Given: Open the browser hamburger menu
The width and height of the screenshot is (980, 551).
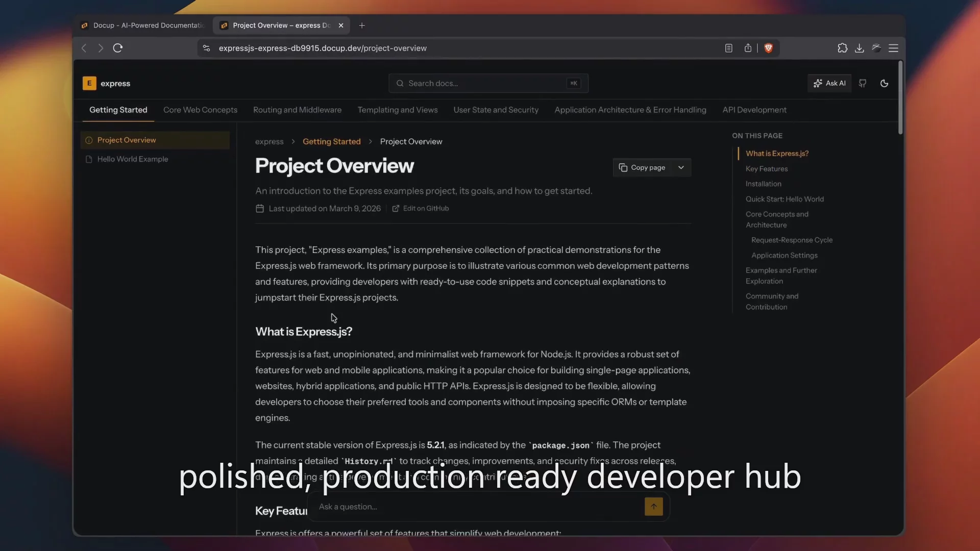Looking at the screenshot, I should pos(894,47).
